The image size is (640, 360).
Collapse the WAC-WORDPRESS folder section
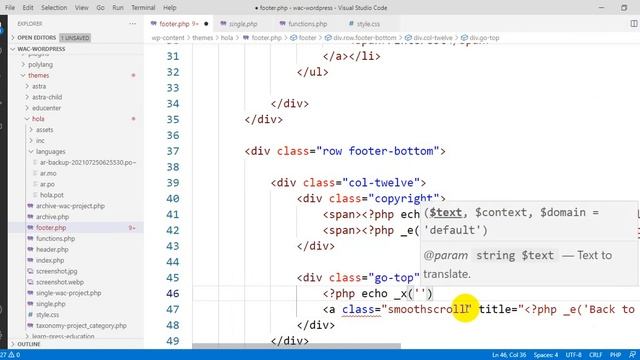(x=41, y=49)
